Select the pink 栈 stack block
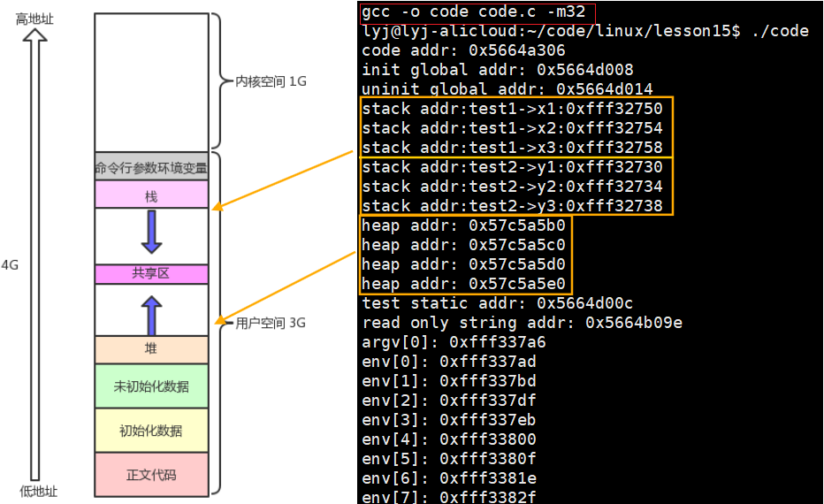This screenshot has width=824, height=504. tap(151, 195)
